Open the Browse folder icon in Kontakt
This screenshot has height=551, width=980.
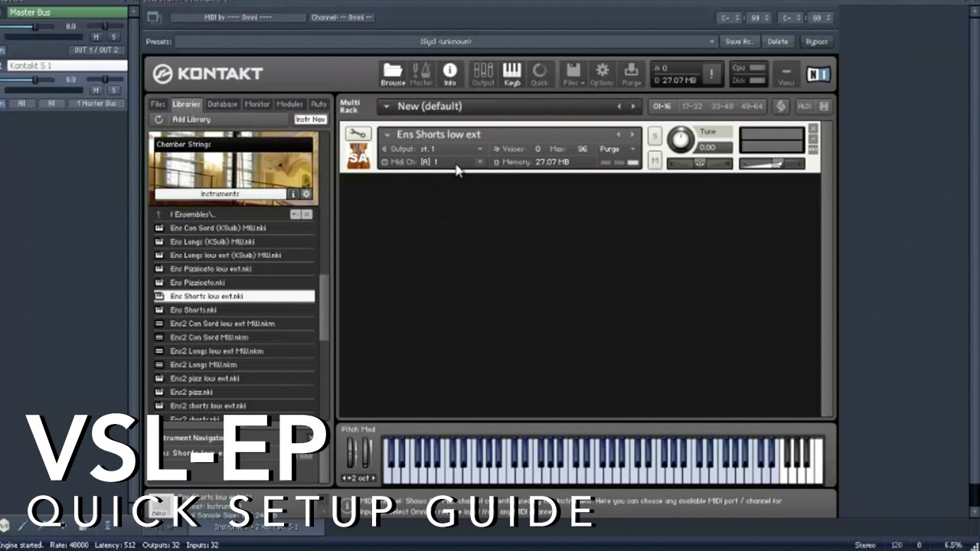393,73
